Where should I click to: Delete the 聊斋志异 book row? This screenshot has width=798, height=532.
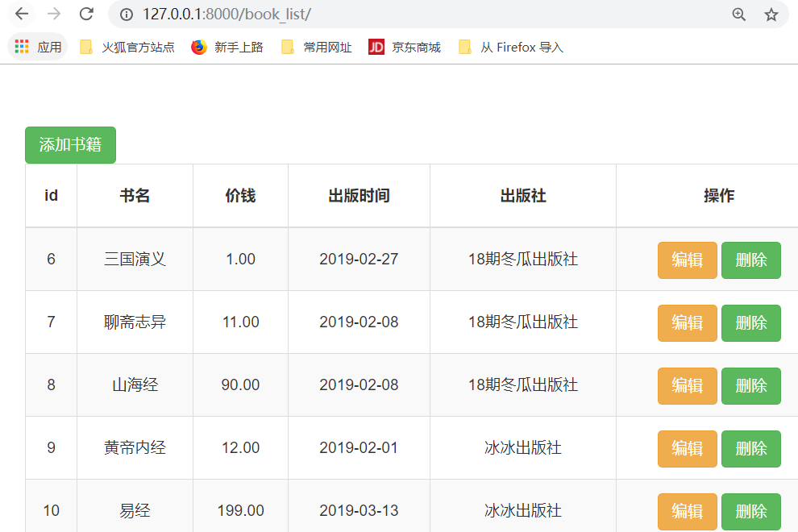click(751, 322)
